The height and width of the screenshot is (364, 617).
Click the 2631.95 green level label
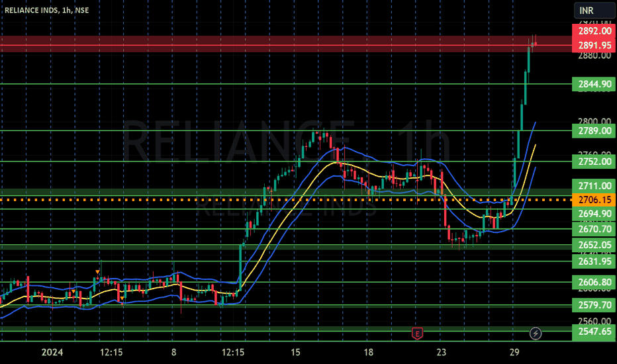coord(593,261)
